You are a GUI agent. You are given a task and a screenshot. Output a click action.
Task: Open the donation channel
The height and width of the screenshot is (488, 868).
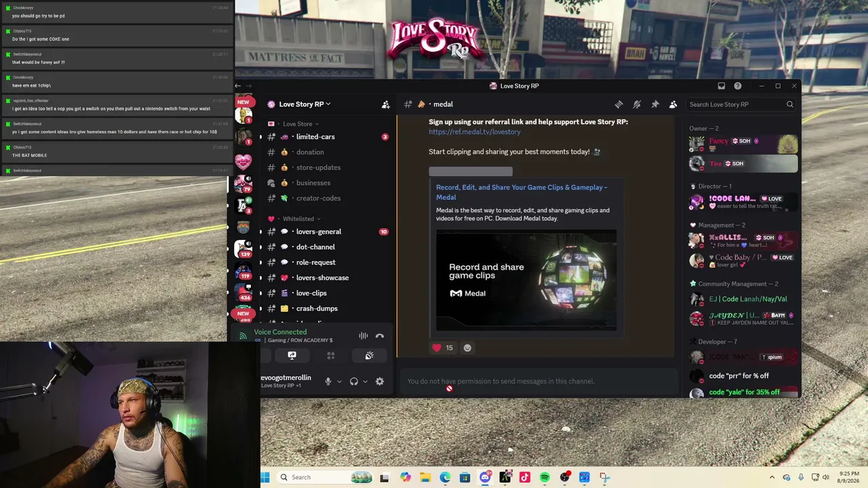pyautogui.click(x=328, y=152)
